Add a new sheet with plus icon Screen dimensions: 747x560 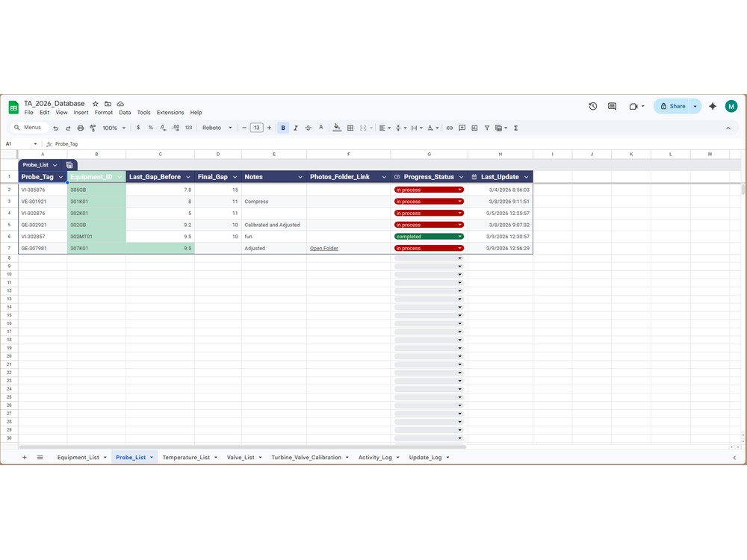pos(25,457)
